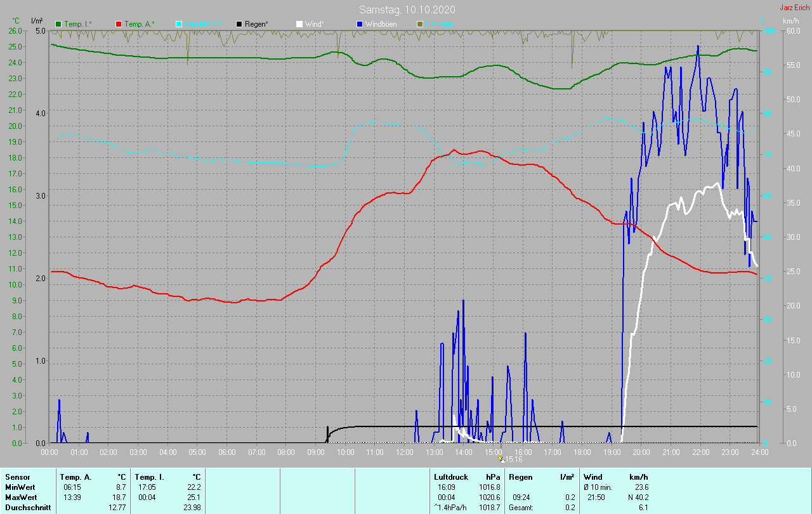Click the olive Empfang legend swatch
Screen dimensions: 812x514
[x=419, y=24]
